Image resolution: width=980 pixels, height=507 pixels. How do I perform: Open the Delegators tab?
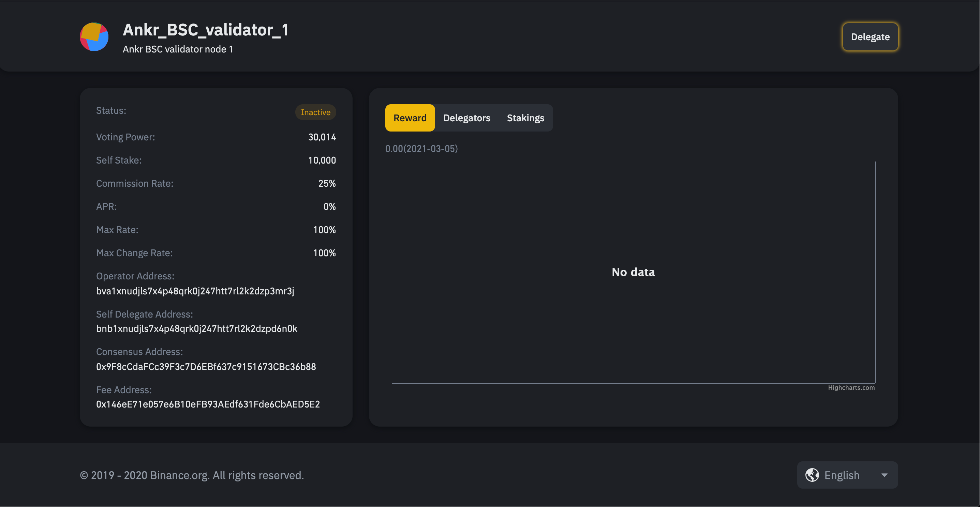(x=466, y=118)
